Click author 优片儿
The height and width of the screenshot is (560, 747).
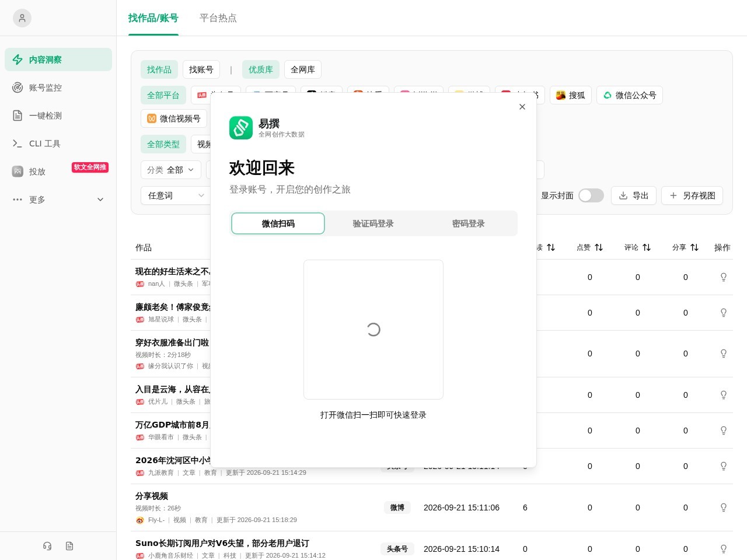158,401
